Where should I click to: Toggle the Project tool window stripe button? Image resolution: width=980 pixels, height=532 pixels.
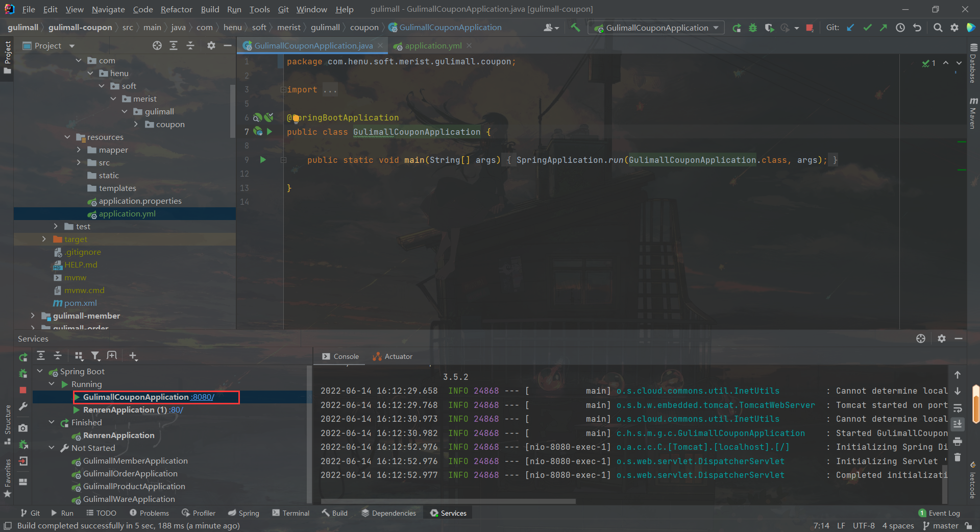(7, 57)
